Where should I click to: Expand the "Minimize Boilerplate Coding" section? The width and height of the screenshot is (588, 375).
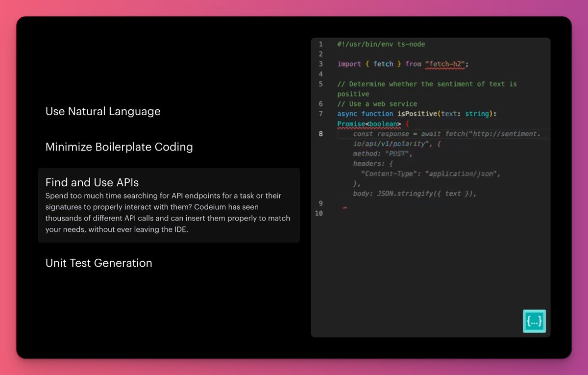(x=119, y=147)
